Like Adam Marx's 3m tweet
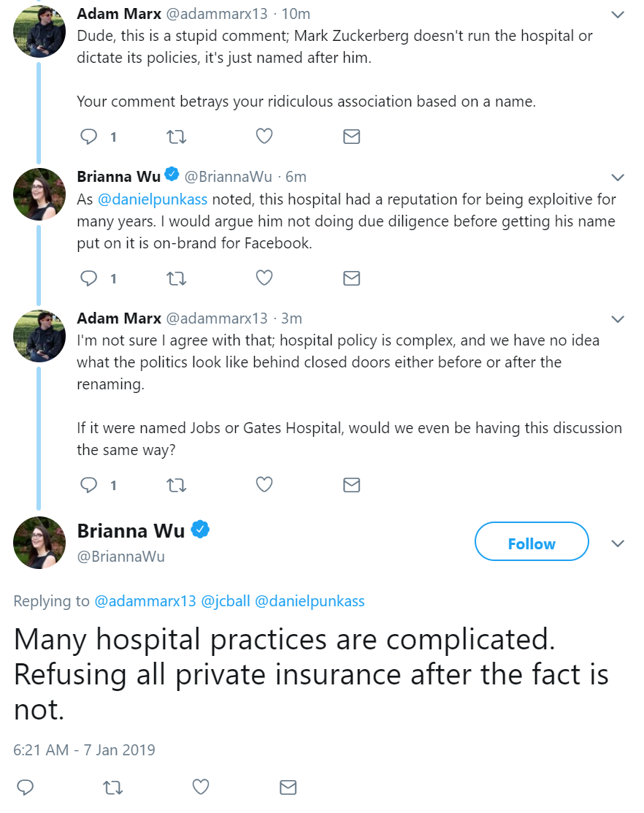Screen dimensions: 644x813 [264, 484]
